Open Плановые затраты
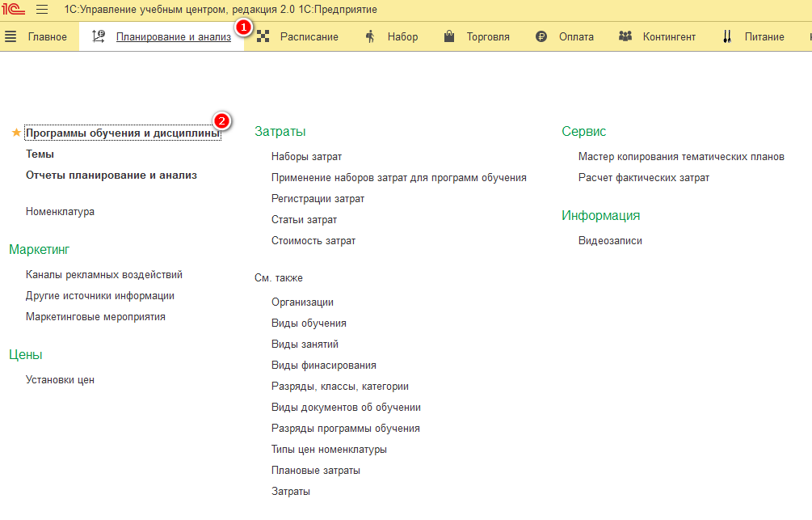Viewport: 812px width, 520px height. [316, 471]
